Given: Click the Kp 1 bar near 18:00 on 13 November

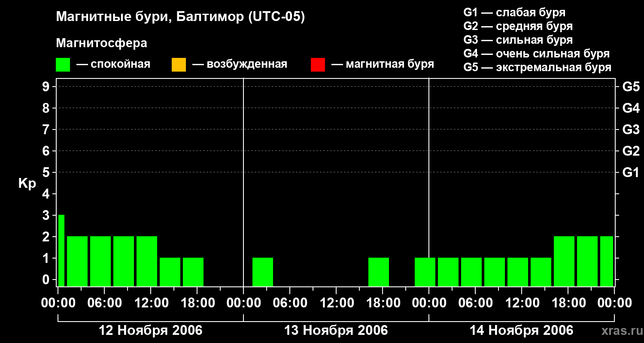Looking at the screenshot, I should click(379, 272).
